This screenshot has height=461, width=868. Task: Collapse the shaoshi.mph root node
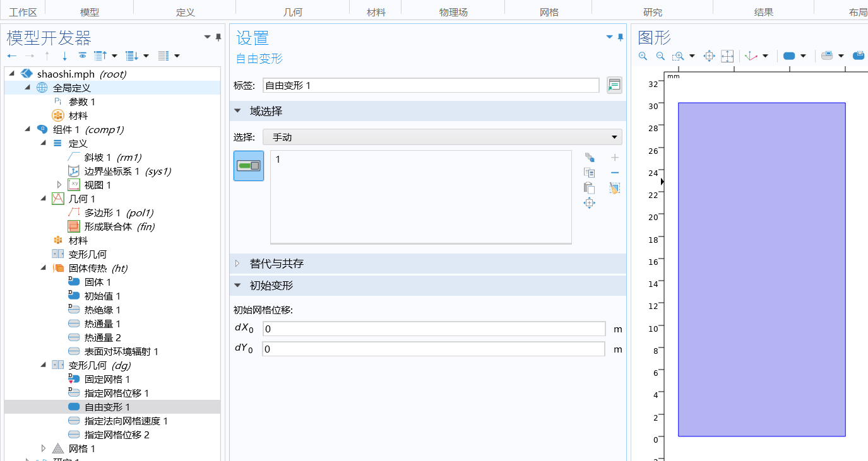tap(12, 74)
